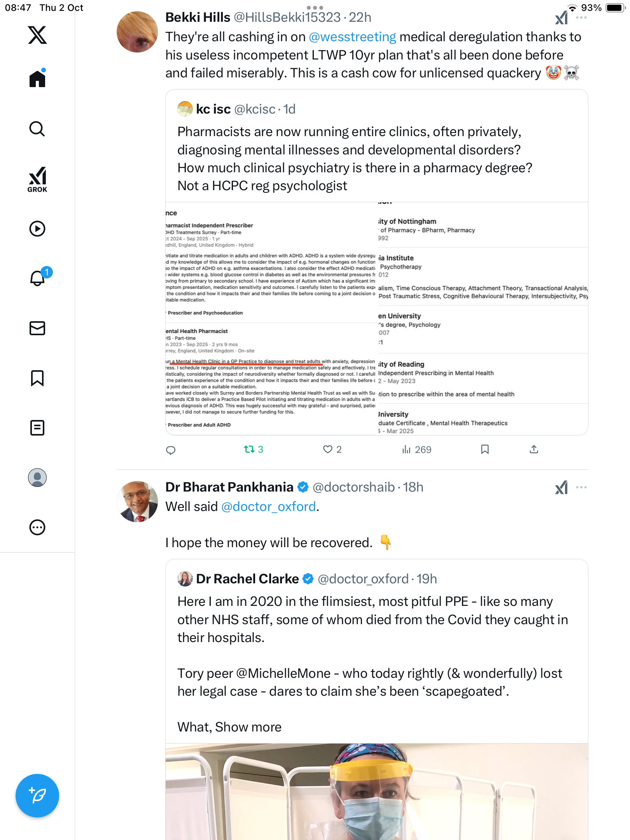Open Messages envelope icon
The height and width of the screenshot is (840, 630).
(37, 328)
